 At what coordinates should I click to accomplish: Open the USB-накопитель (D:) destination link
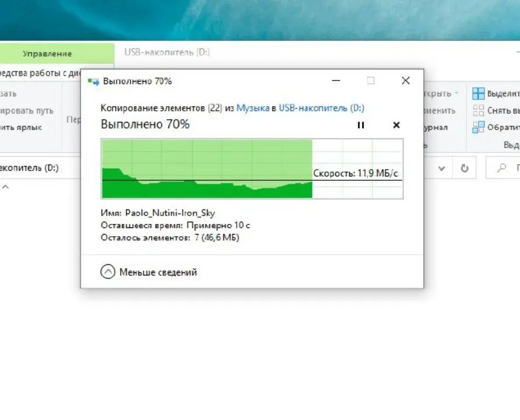tap(321, 108)
